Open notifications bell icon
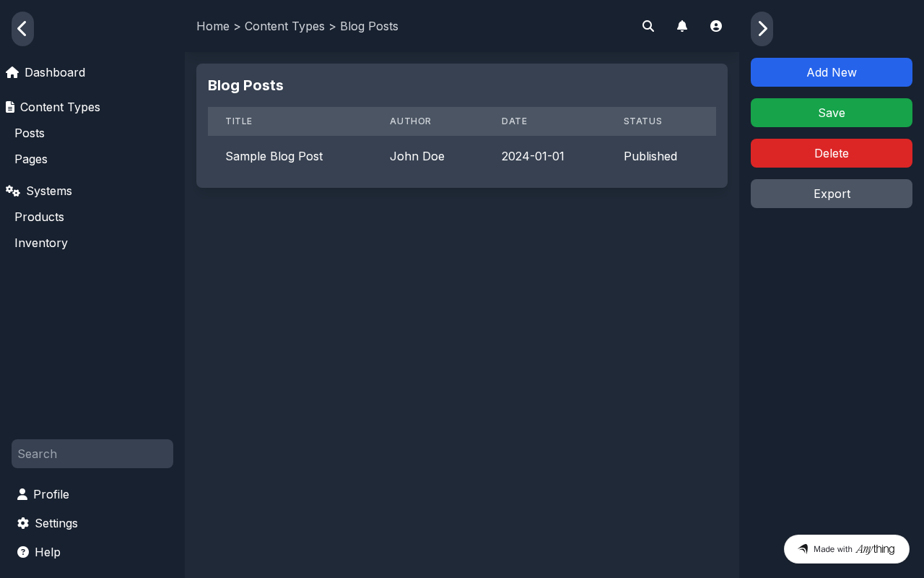This screenshot has width=924, height=578. (682, 26)
